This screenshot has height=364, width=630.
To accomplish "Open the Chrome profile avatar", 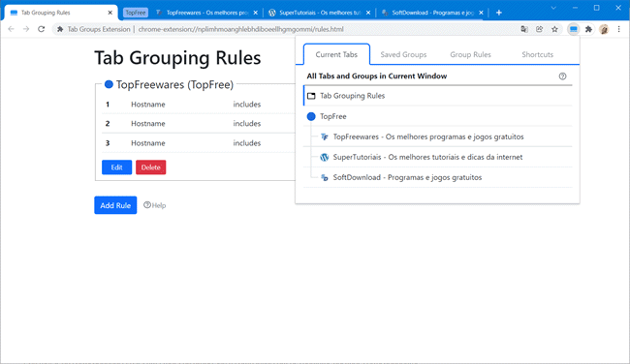I will coord(604,29).
